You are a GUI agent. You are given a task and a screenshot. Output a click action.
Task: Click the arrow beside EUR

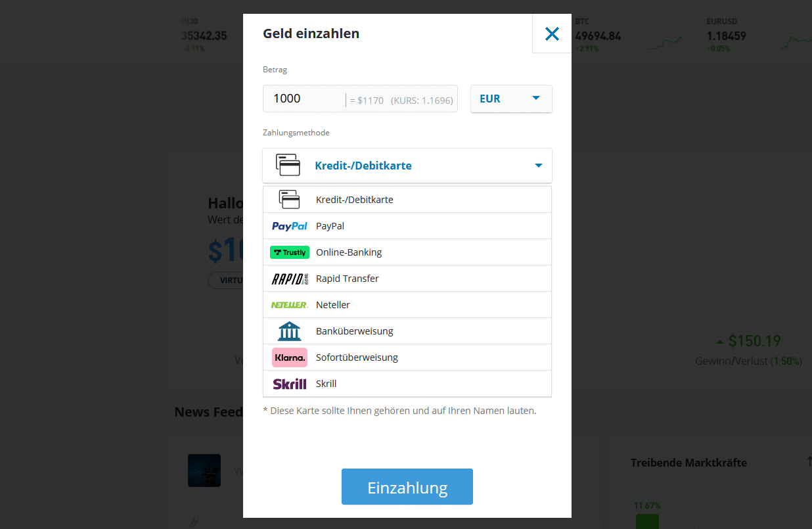tap(535, 99)
